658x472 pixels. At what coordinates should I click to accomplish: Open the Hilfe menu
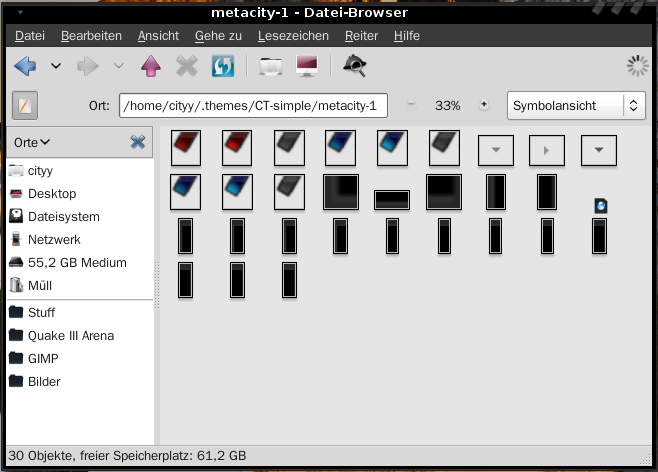407,36
